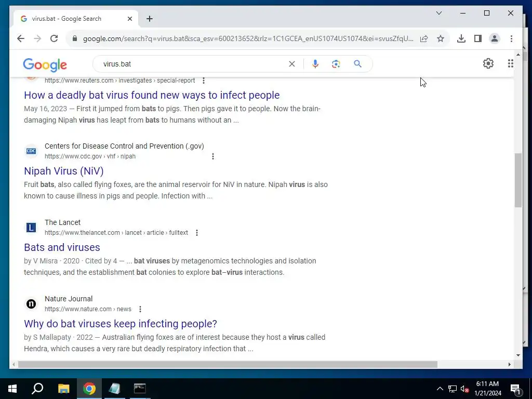Viewport: 532px width, 399px height.
Task: Open the Nipah Virus (NiV) result
Action: [64, 171]
